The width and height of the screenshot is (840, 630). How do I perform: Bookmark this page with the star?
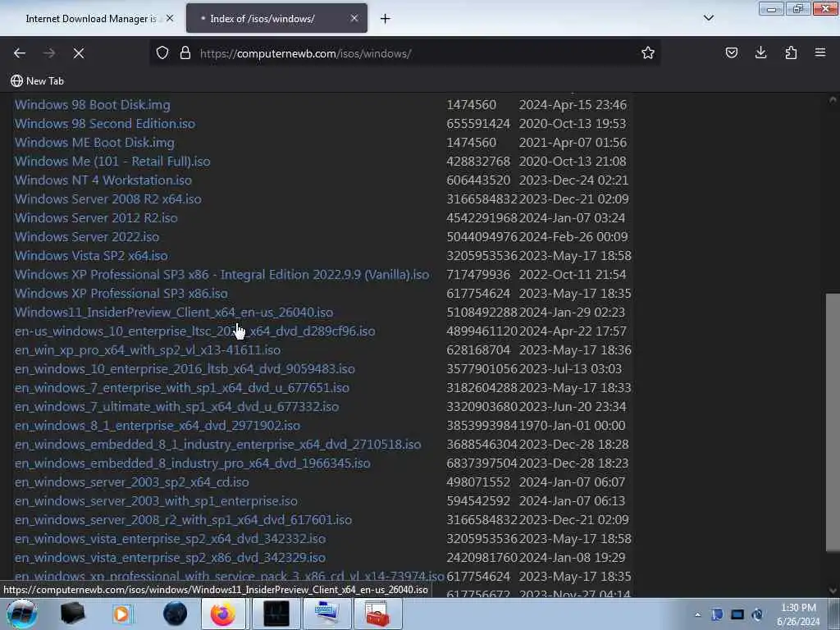point(648,52)
